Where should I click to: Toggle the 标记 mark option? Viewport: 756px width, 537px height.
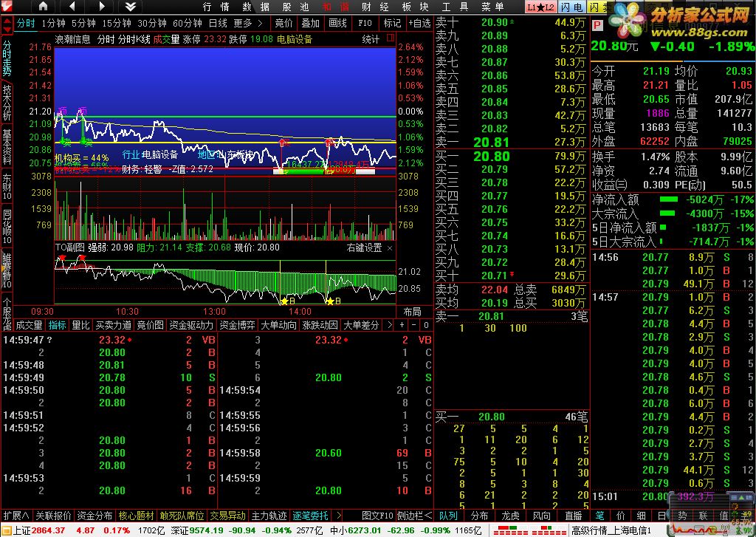(392, 23)
